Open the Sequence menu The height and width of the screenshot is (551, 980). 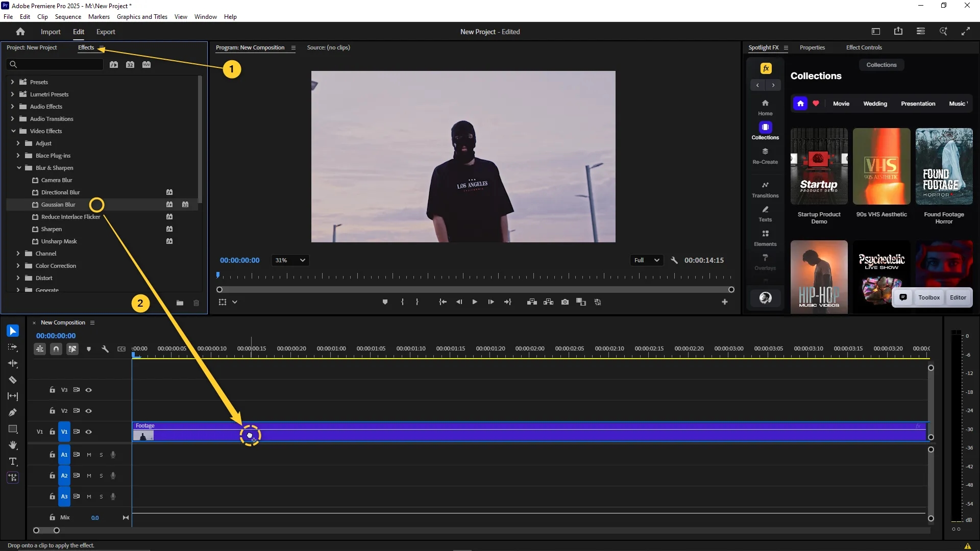(68, 17)
